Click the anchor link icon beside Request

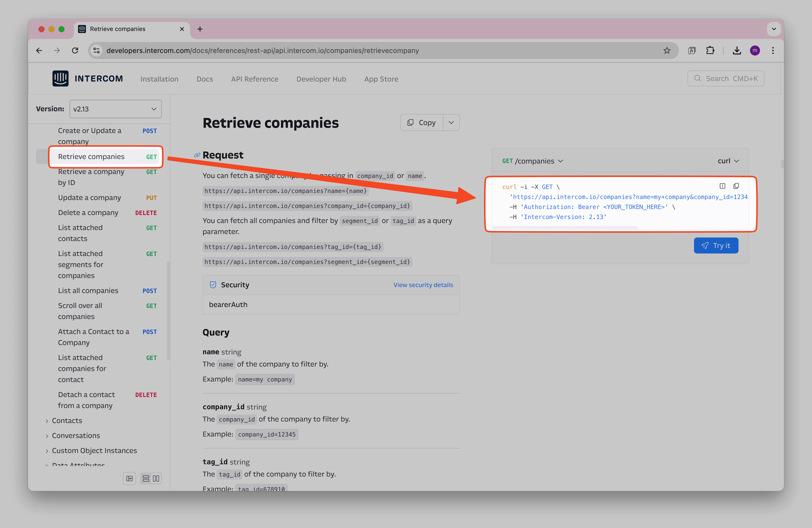(197, 155)
